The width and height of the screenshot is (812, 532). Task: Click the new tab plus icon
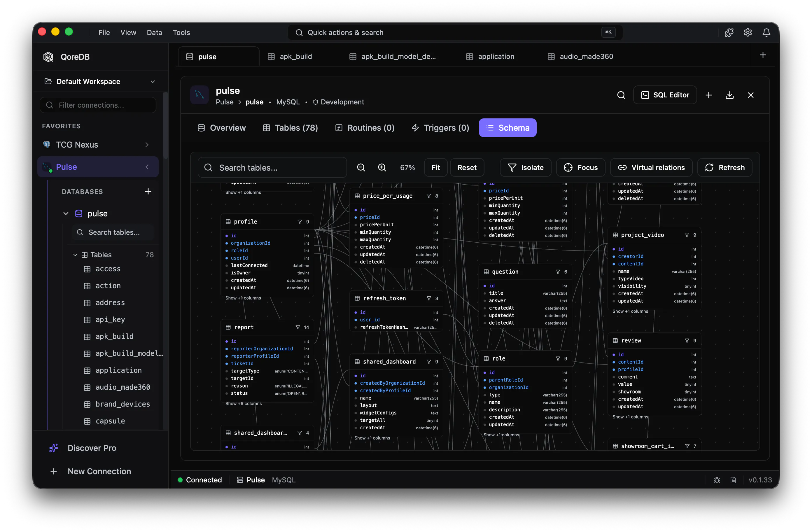pyautogui.click(x=763, y=55)
